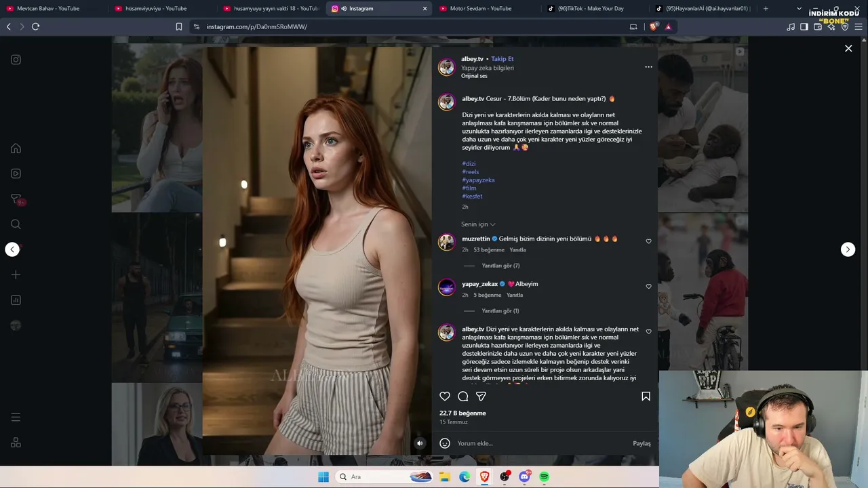Open emoji picker in comment box
Screen dimensions: 868x488
(x=445, y=443)
